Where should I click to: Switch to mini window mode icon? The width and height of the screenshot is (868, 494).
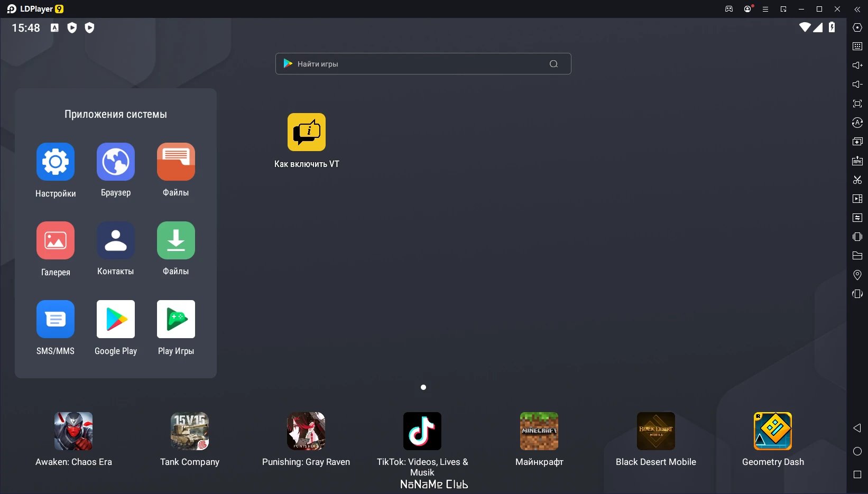point(783,9)
